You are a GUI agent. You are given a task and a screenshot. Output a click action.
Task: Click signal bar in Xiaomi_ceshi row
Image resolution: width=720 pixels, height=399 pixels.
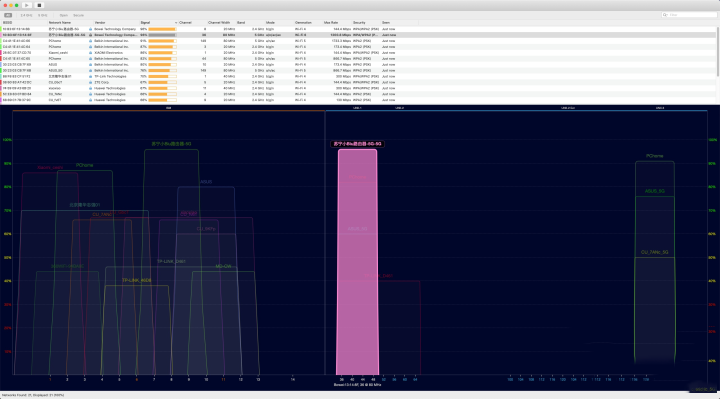tap(162, 53)
